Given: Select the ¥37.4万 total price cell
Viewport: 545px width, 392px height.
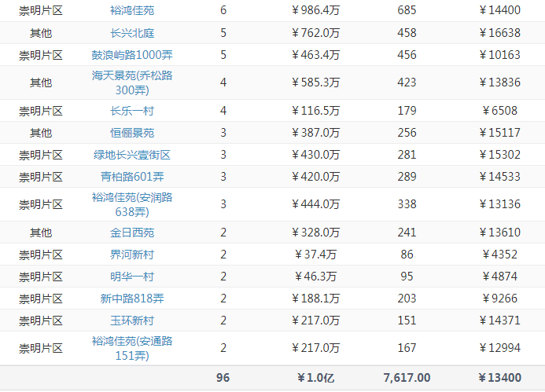Looking at the screenshot, I should (x=315, y=255).
